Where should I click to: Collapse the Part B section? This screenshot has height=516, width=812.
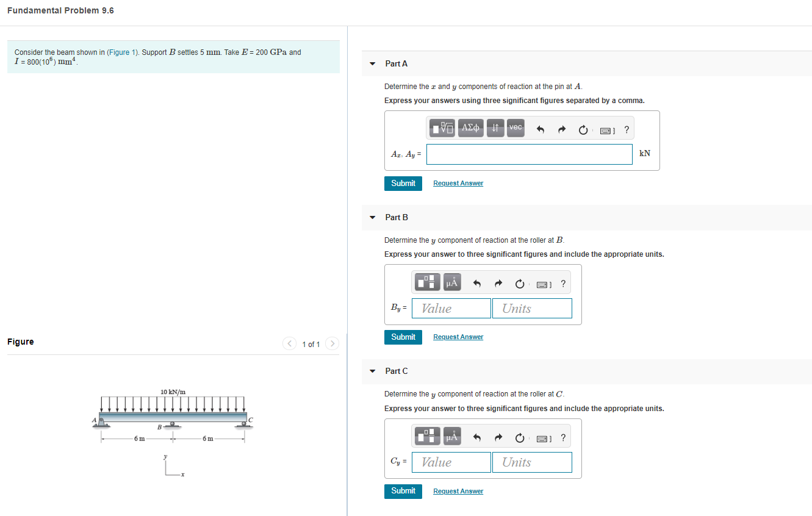[373, 217]
